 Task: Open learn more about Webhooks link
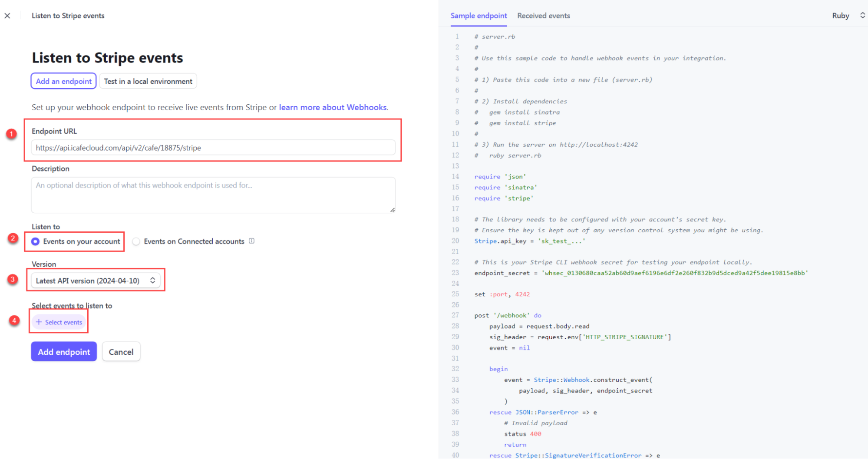pos(333,107)
